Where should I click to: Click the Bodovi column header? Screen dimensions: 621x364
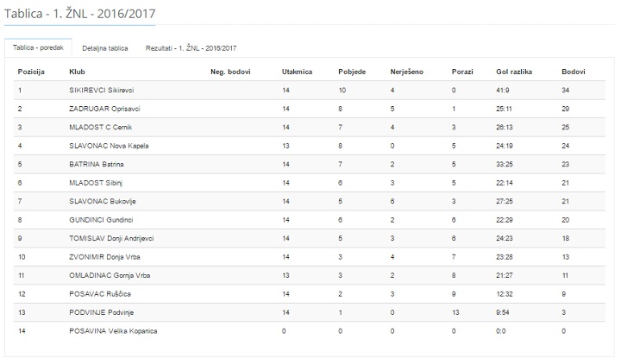click(573, 72)
